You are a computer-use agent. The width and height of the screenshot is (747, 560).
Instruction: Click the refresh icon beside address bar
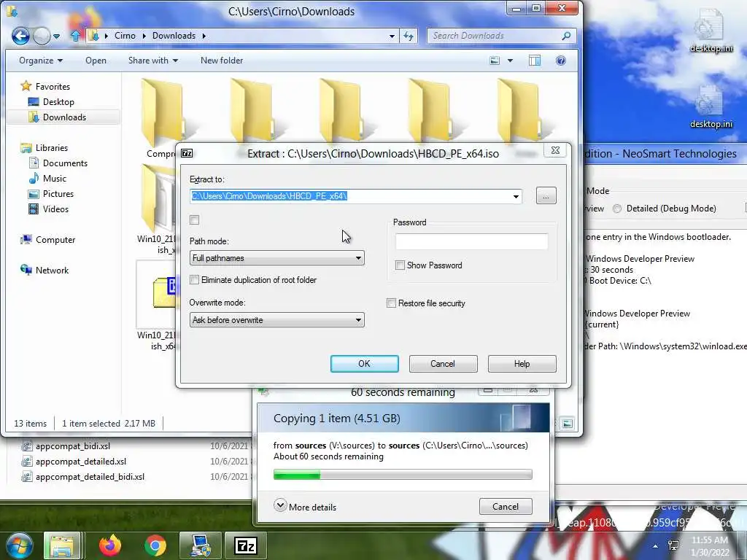pyautogui.click(x=409, y=36)
